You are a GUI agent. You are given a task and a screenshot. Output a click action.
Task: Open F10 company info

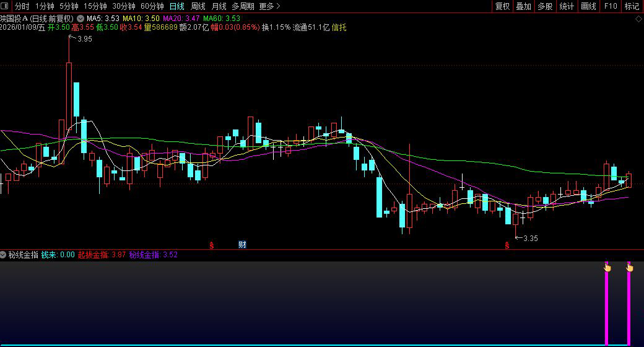[x=611, y=6]
